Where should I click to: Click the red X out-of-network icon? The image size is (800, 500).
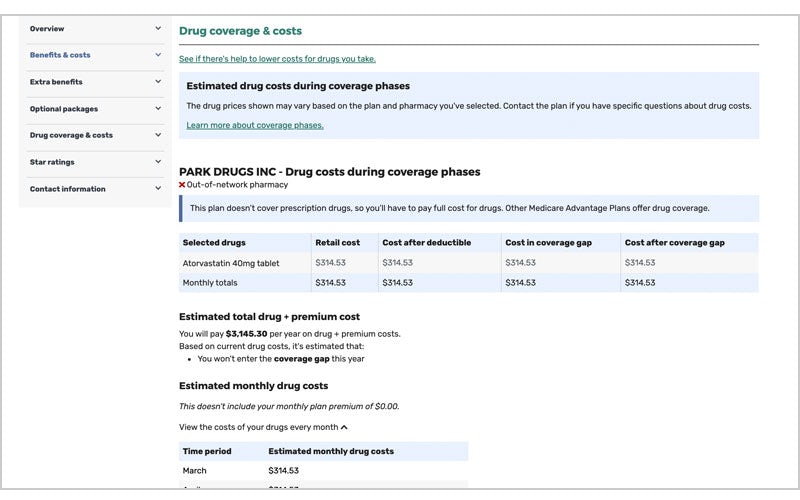182,185
